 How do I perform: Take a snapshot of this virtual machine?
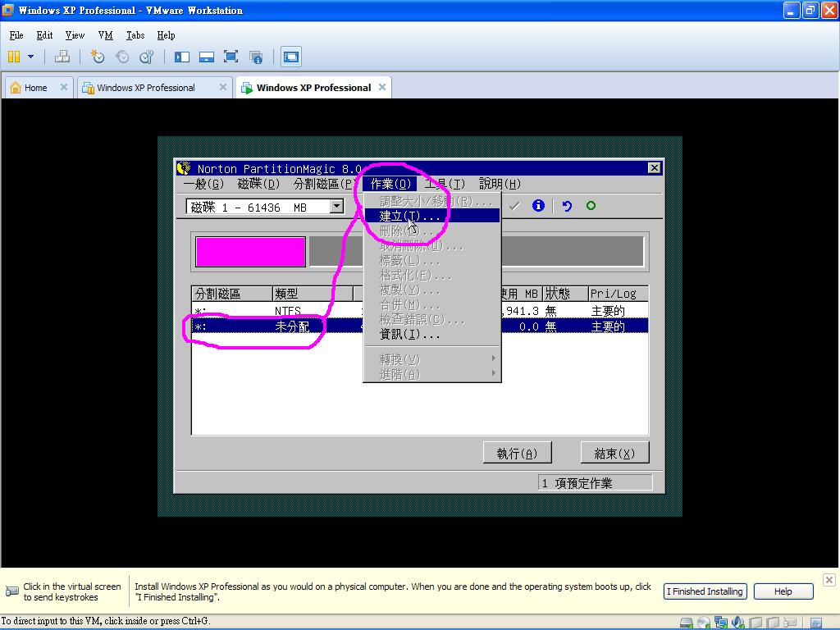click(98, 57)
